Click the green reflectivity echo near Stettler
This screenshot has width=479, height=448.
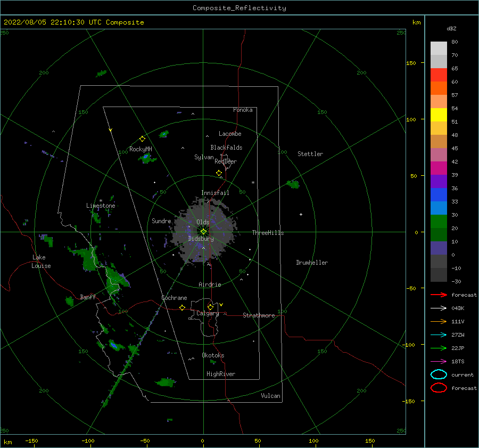click(x=293, y=184)
